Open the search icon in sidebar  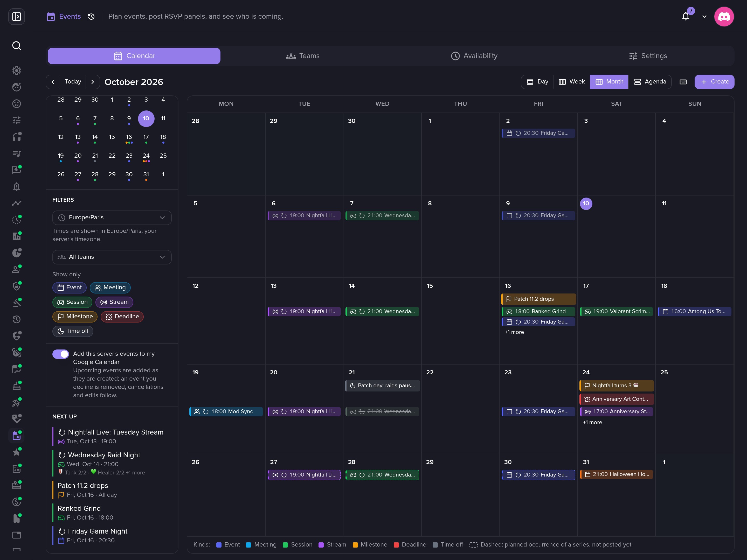pyautogui.click(x=17, y=46)
